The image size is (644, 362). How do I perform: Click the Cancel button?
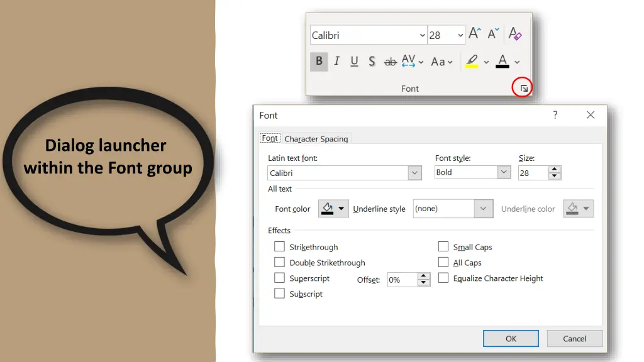pos(575,339)
